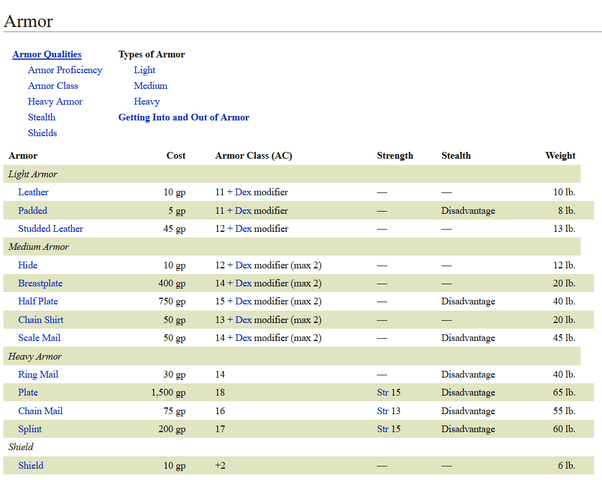This screenshot has height=480, width=602.
Task: Click the 'Armor' page title
Action: 28,21
